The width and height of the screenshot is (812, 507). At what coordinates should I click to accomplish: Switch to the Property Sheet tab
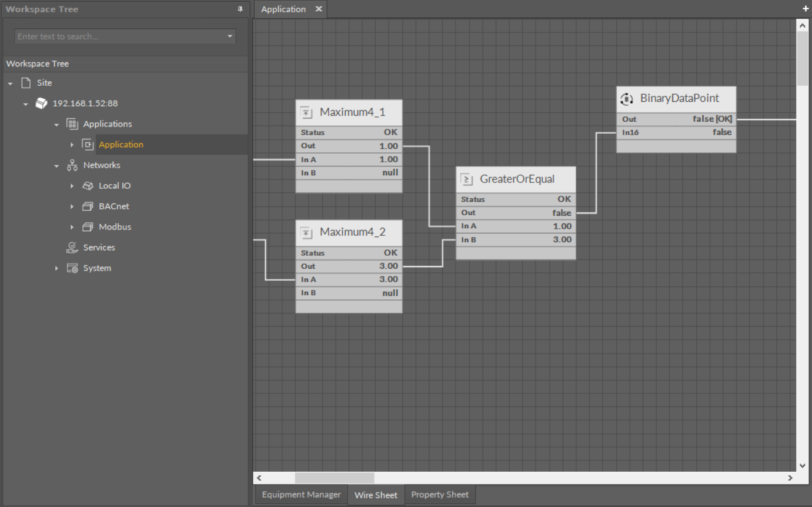pos(440,495)
